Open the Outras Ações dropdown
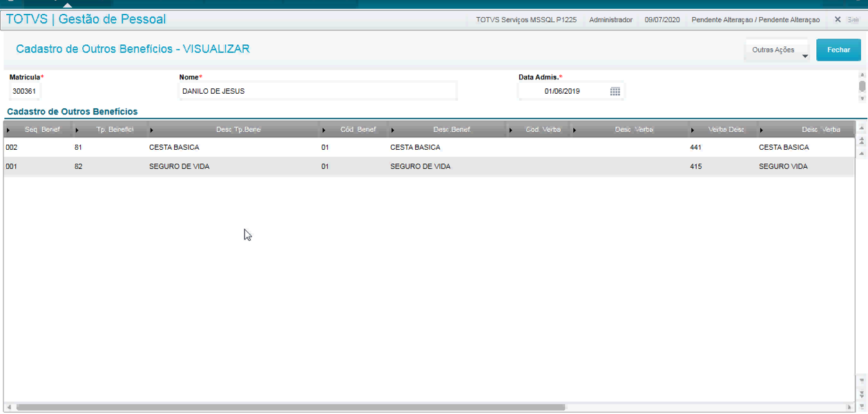Screen dimensions: 868x414 coord(776,50)
